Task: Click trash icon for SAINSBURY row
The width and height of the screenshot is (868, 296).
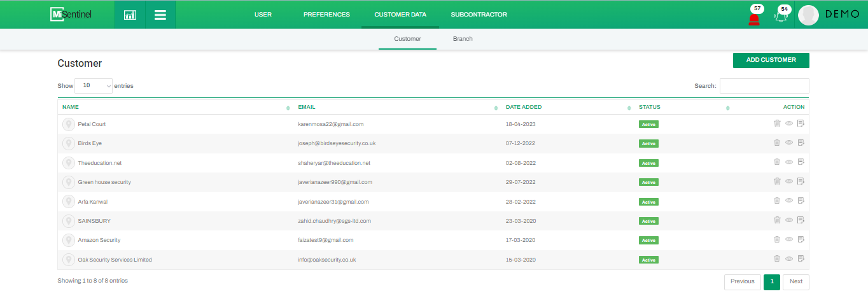Action: [777, 220]
